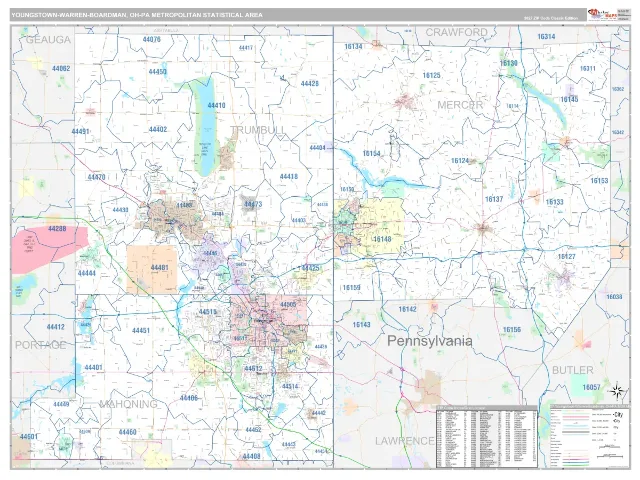
Task: Click ZIP code 44442
Action: tap(318, 413)
